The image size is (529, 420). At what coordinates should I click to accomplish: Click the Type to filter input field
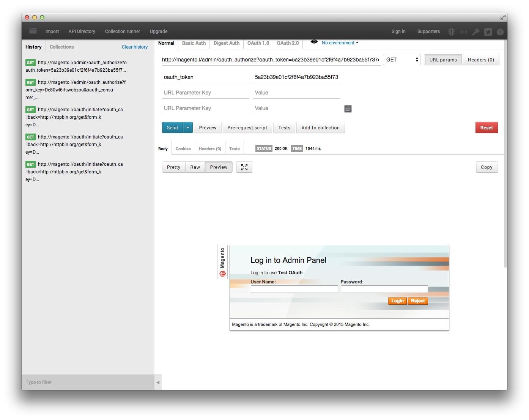(x=87, y=382)
